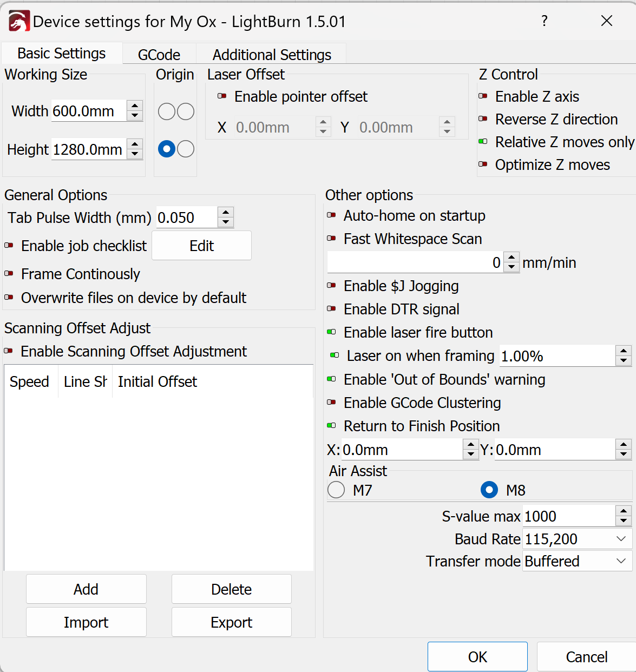
Task: Choose the top-left origin point
Action: pyautogui.click(x=166, y=111)
